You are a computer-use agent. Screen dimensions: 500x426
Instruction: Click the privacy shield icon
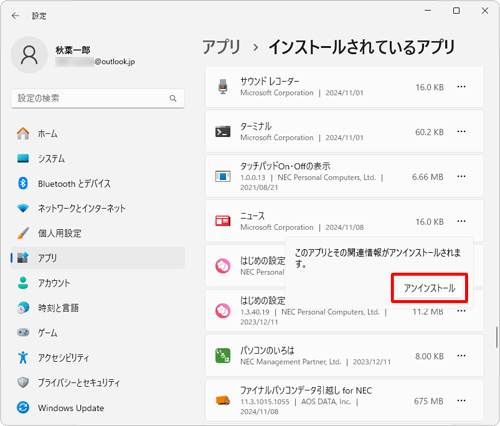click(23, 382)
